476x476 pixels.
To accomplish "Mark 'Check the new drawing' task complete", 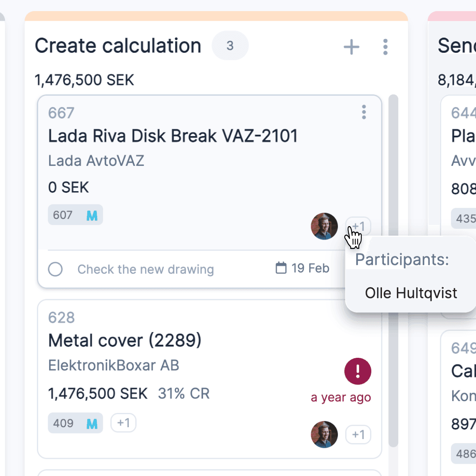I will click(55, 269).
